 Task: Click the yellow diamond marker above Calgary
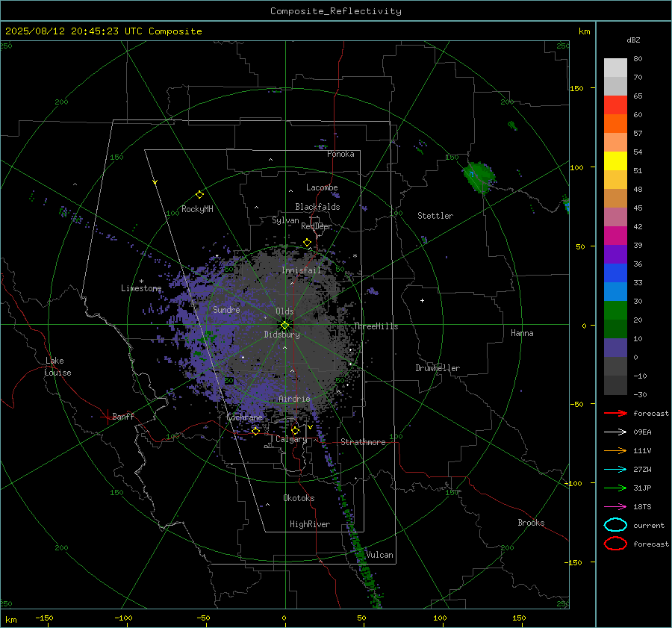[295, 430]
